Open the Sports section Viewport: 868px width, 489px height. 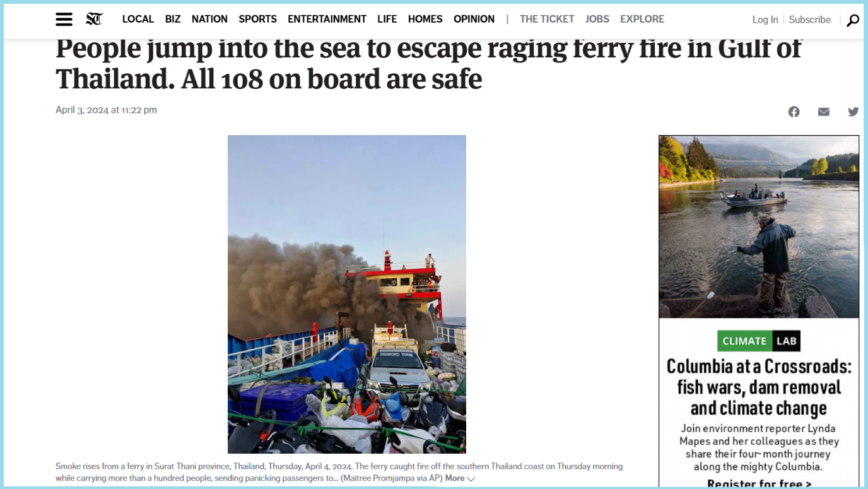click(x=257, y=20)
